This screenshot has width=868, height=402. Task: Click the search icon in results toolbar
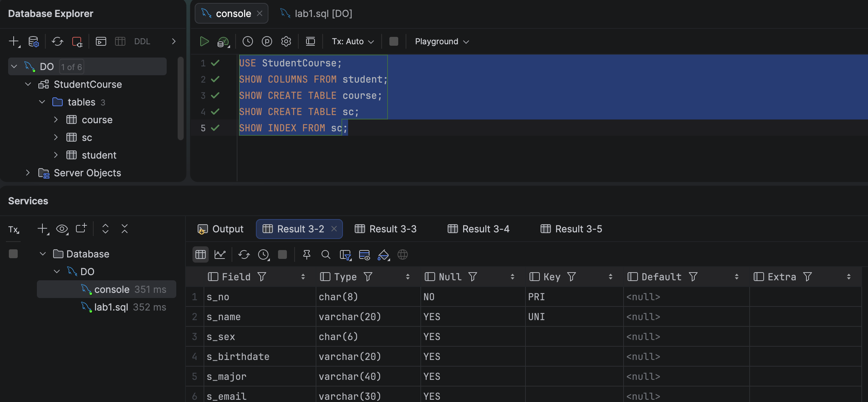pos(326,254)
